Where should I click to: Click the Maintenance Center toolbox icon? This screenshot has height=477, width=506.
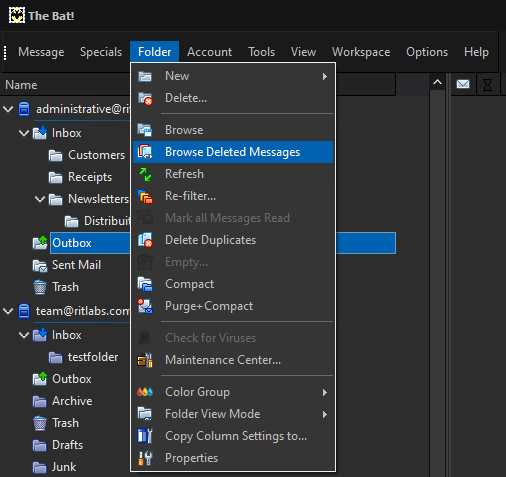coord(145,360)
